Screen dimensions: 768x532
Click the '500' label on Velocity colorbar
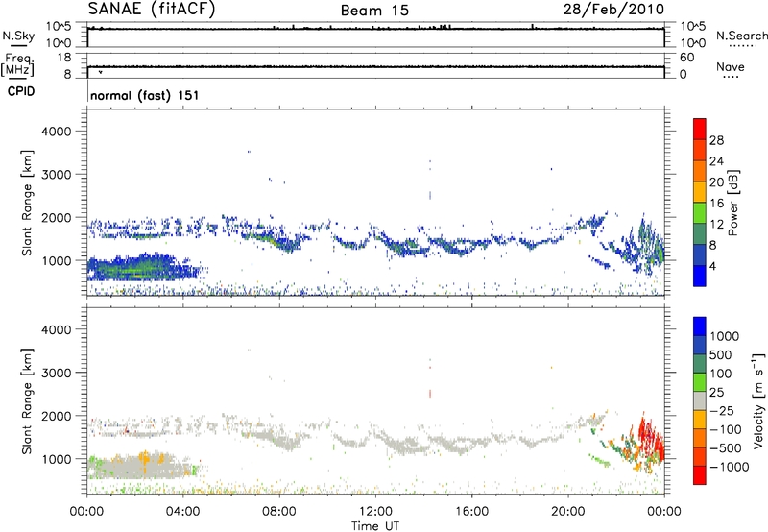[721, 355]
